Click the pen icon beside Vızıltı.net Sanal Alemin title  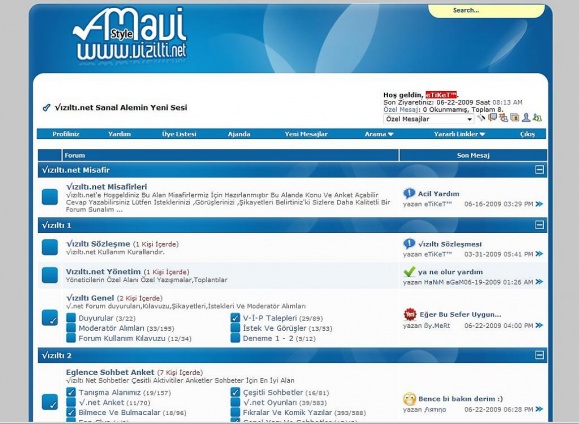coord(46,107)
